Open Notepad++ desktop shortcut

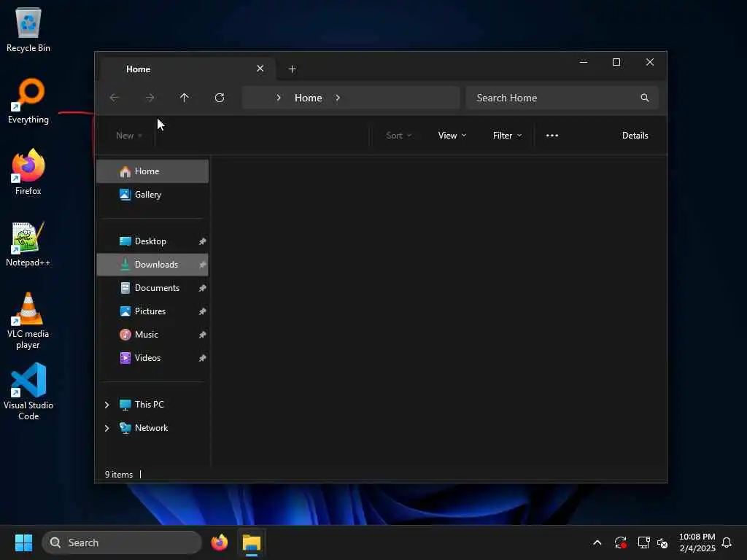pyautogui.click(x=28, y=244)
